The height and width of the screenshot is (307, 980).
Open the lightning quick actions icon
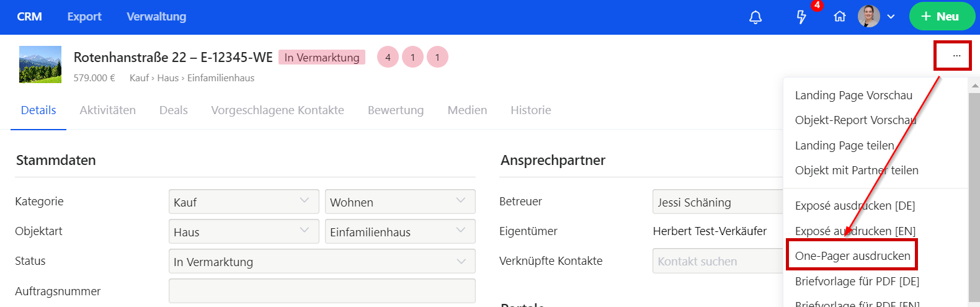click(801, 17)
